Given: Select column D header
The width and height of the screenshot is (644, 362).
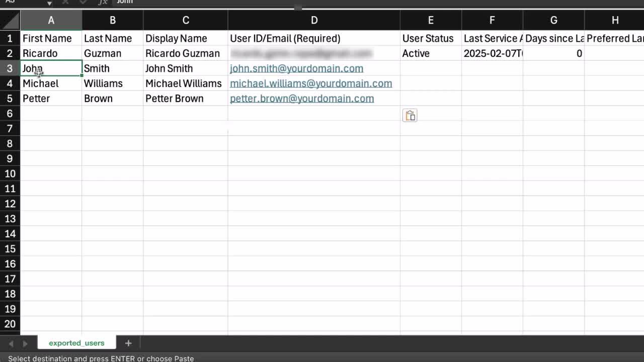Looking at the screenshot, I should pyautogui.click(x=314, y=20).
